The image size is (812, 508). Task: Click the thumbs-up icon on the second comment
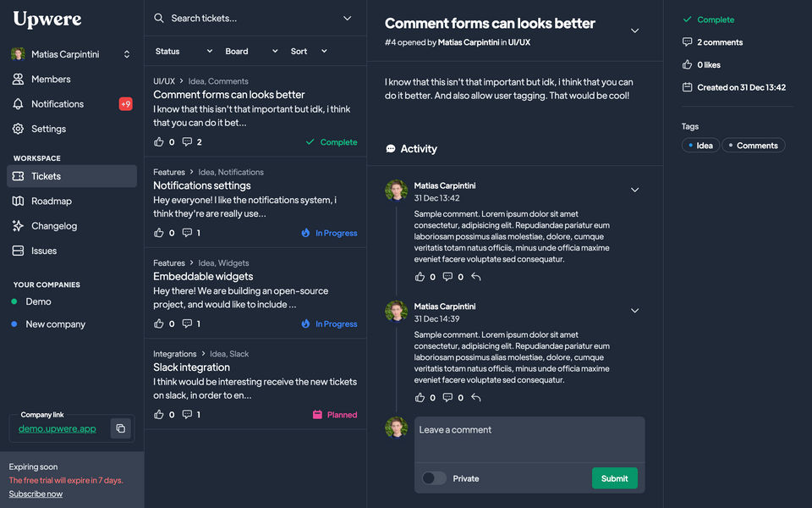(x=420, y=398)
